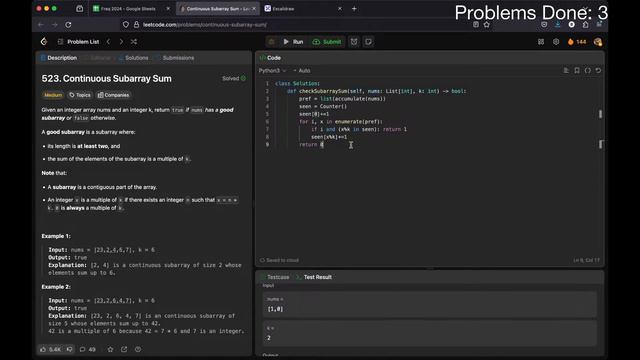Close the Excalidraw browser tab
The image size is (640, 360).
(x=340, y=9)
